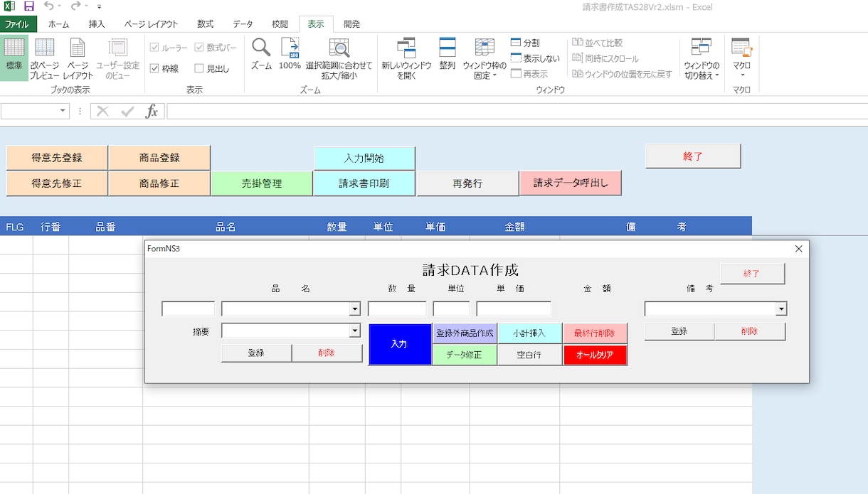Image resolution: width=868 pixels, height=494 pixels.
Task: Click the 商品登録 sheet button
Action: coord(159,158)
